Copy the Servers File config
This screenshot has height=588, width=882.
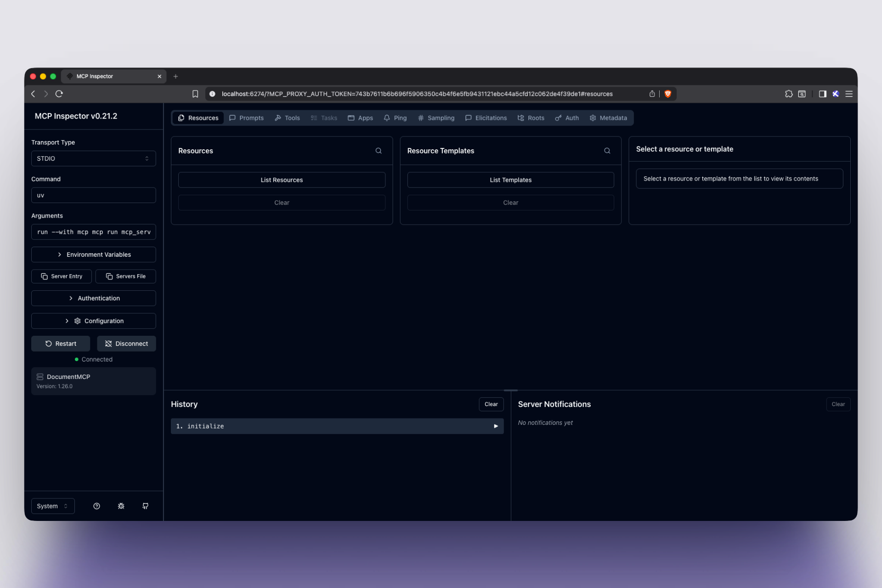coord(126,276)
